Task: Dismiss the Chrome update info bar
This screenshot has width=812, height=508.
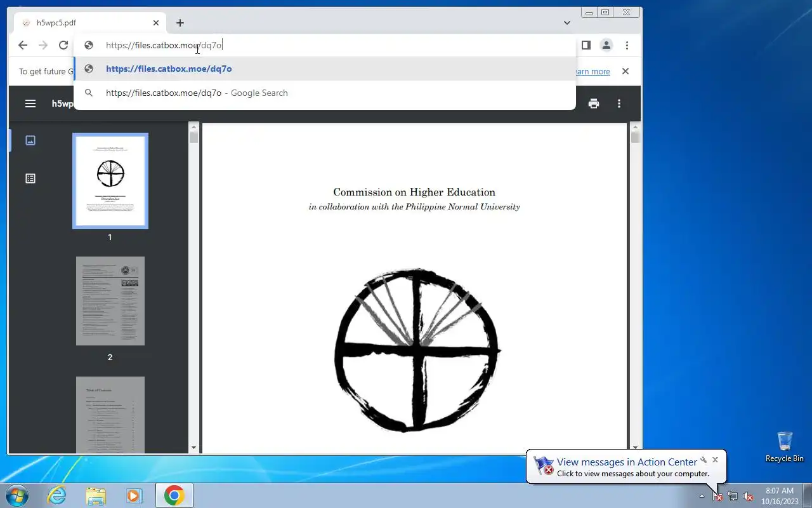Action: point(625,71)
